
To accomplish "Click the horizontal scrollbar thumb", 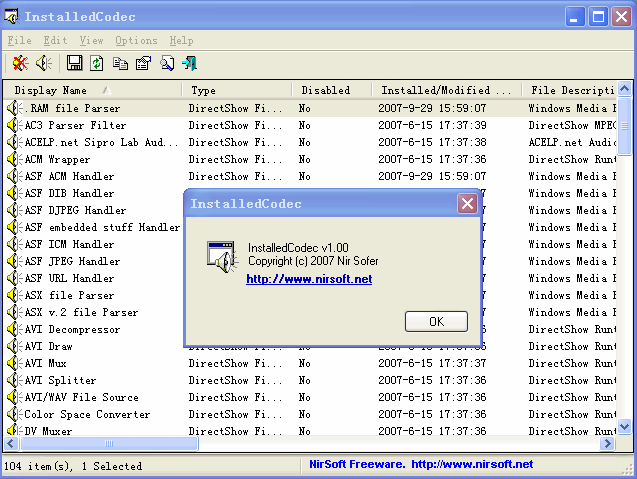I will [109, 443].
